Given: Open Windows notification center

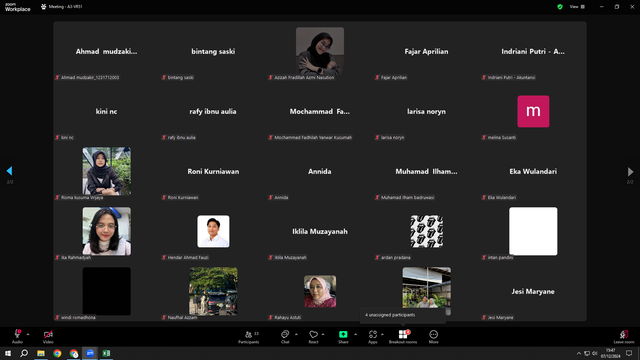Looking at the screenshot, I should click(629, 353).
